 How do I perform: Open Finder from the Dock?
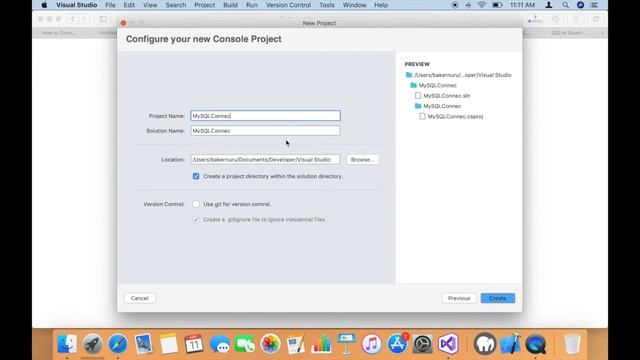[67, 344]
